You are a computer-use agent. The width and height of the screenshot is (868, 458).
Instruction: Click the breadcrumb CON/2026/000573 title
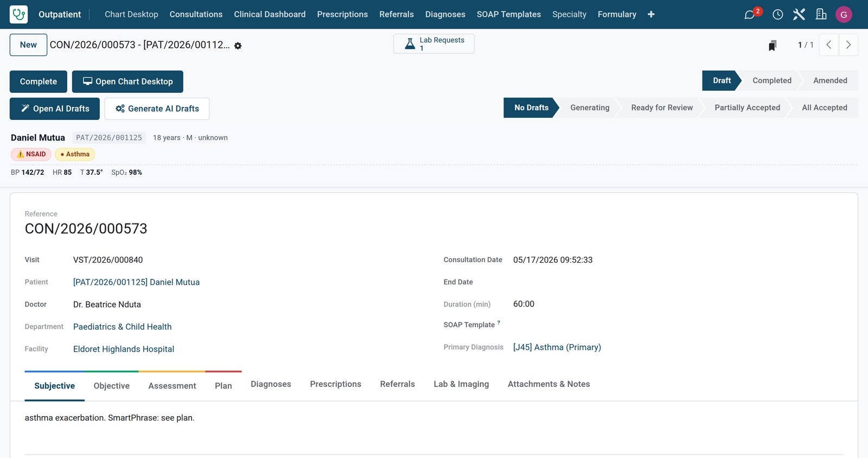pos(140,45)
